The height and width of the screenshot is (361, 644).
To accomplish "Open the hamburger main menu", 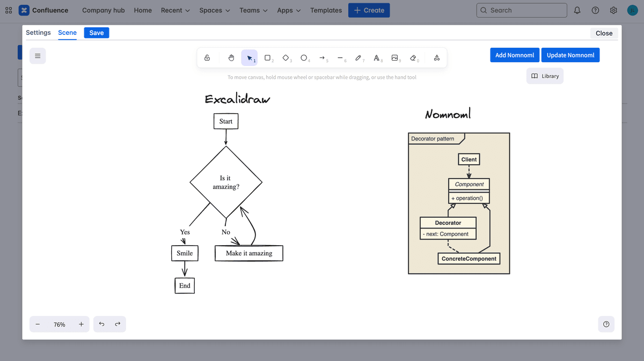I will click(38, 56).
